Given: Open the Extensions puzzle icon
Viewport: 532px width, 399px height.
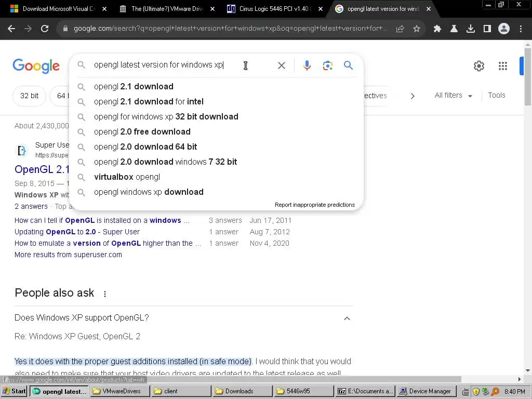Looking at the screenshot, I should click(437, 29).
